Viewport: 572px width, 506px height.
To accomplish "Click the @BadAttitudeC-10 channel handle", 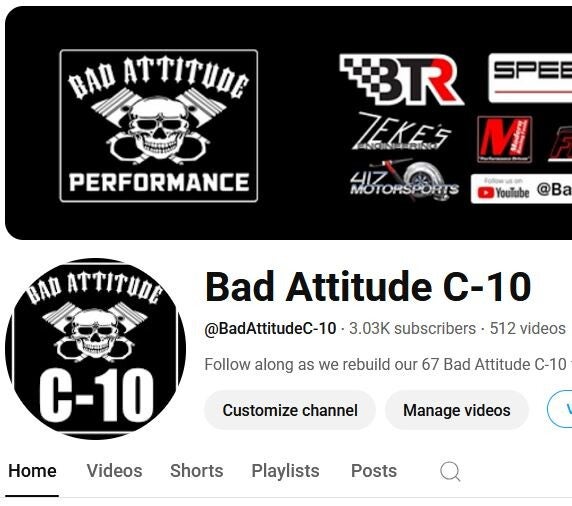I will (x=270, y=328).
